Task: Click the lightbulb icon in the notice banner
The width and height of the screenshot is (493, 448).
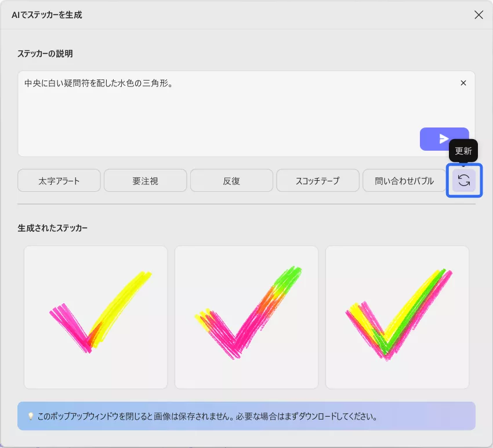Action: pyautogui.click(x=28, y=416)
